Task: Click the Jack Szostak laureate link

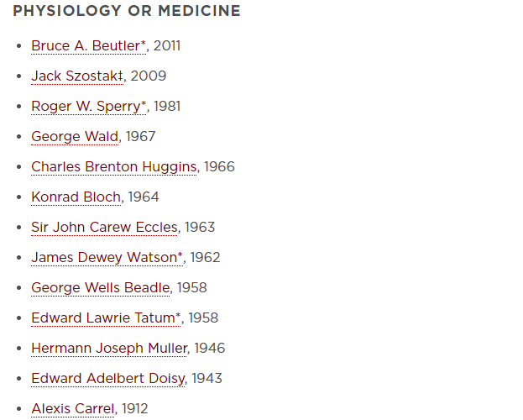Action: click(x=77, y=76)
